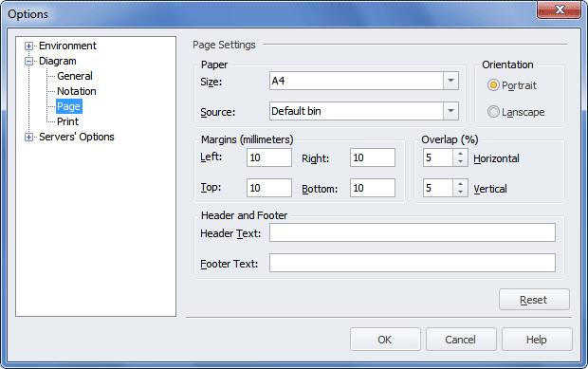Image resolution: width=588 pixels, height=369 pixels.
Task: Click the A4 size combo box
Action: click(364, 81)
